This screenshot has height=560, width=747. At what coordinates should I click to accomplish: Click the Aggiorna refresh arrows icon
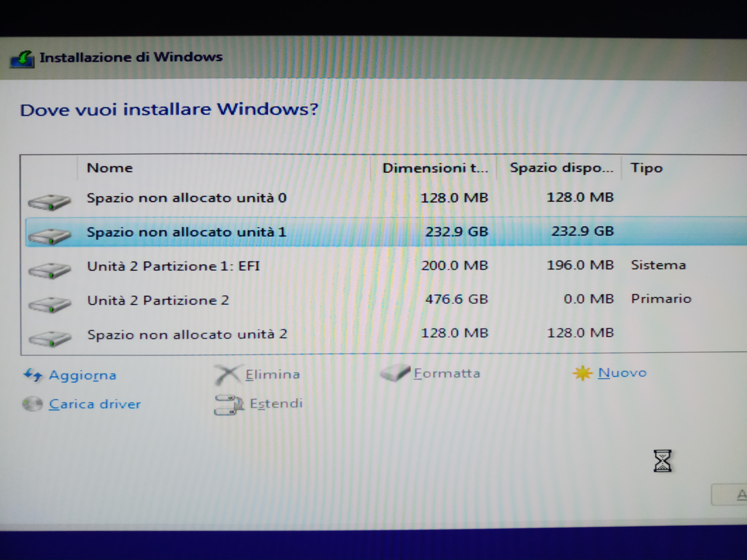point(33,375)
